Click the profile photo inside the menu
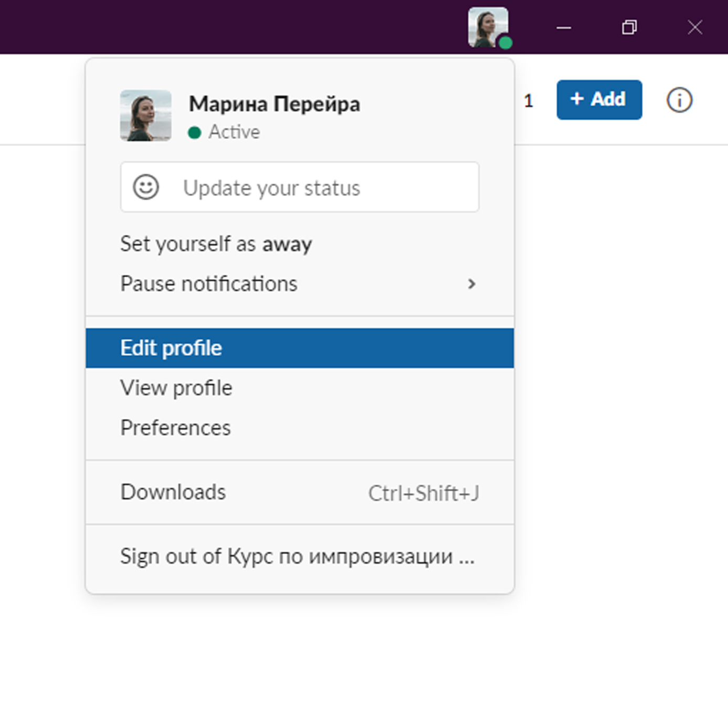Viewport: 728px width, 724px height. [x=146, y=116]
